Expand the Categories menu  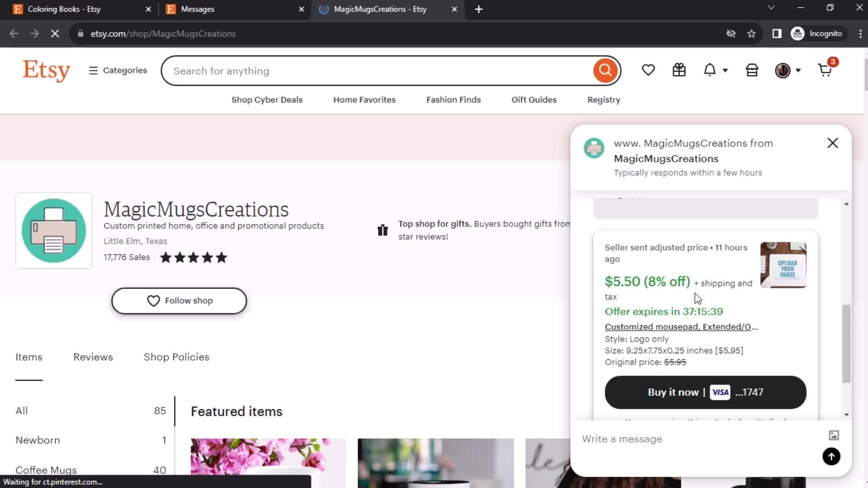coord(118,70)
